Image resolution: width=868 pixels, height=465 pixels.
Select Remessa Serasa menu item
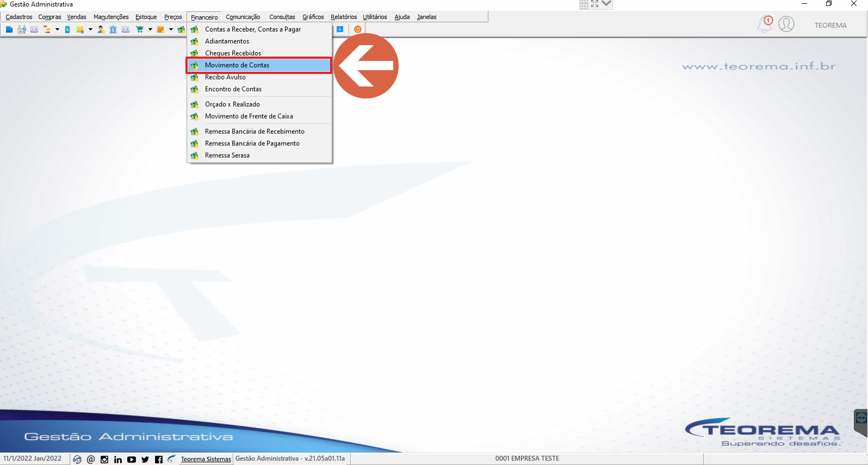[259, 156]
